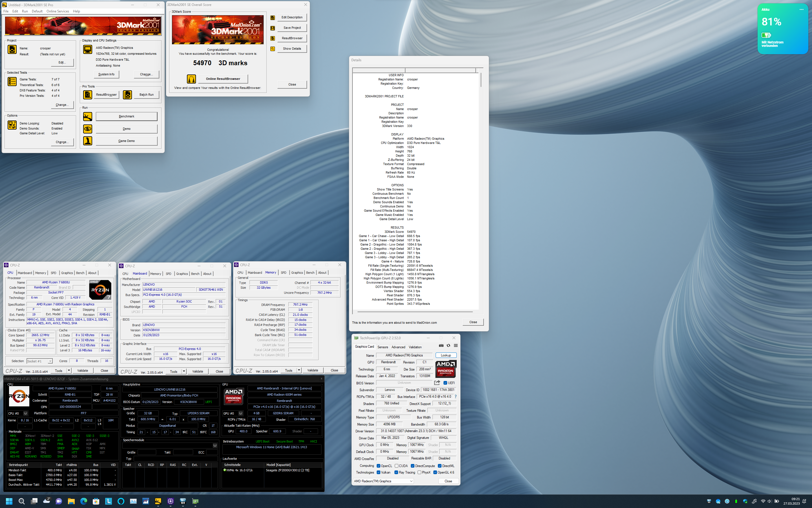Open Windows Start menu on taskbar
Viewport: 812px width, 508px height.
pos(9,501)
